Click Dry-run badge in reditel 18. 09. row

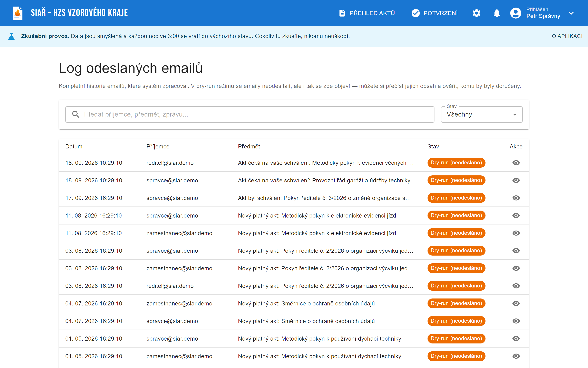tap(456, 163)
